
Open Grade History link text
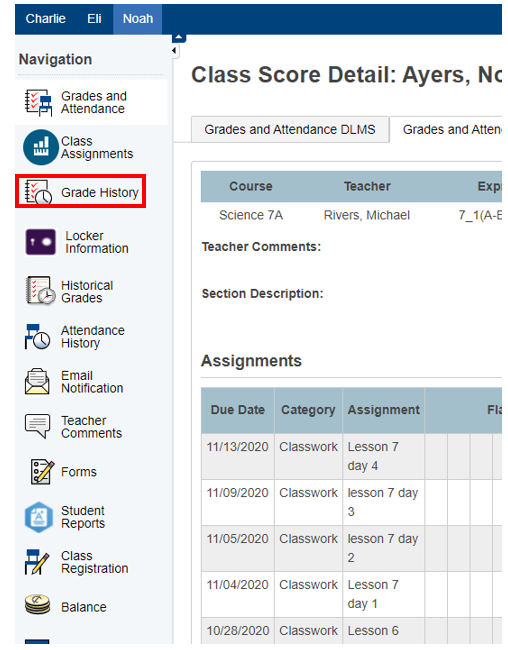pyautogui.click(x=100, y=192)
